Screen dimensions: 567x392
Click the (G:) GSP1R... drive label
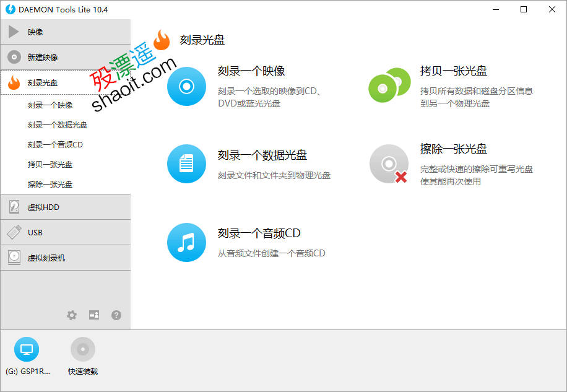[28, 372]
